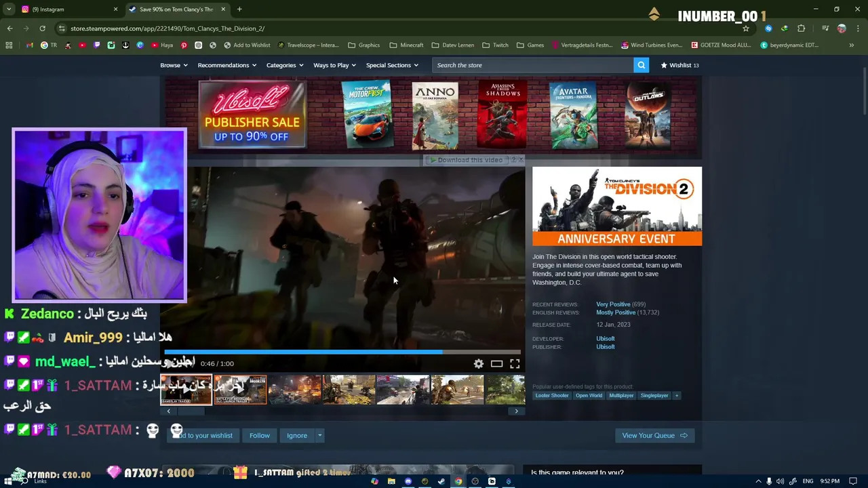The width and height of the screenshot is (868, 488).
Task: Expand the Recommendations menu
Action: tap(226, 65)
